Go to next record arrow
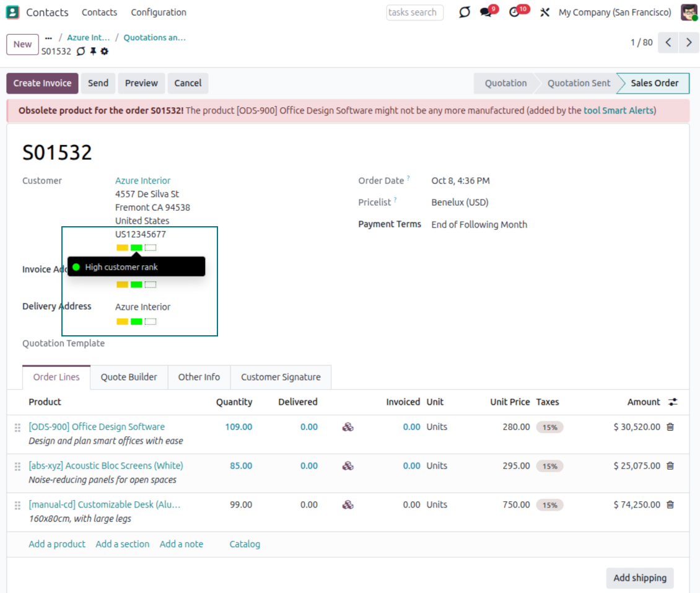 point(689,43)
